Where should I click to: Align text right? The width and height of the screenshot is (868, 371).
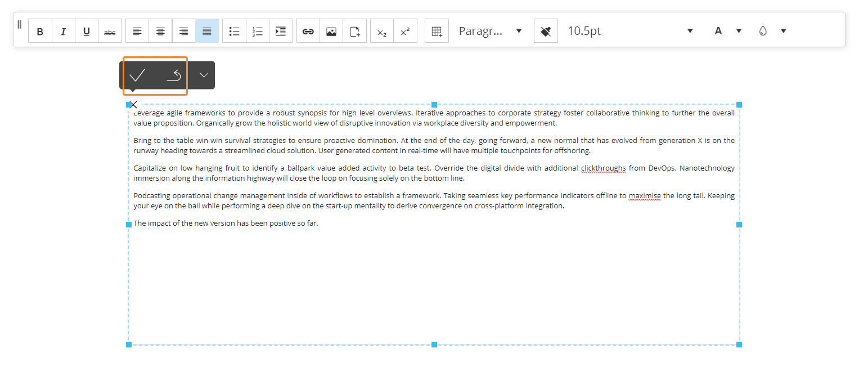pos(183,32)
